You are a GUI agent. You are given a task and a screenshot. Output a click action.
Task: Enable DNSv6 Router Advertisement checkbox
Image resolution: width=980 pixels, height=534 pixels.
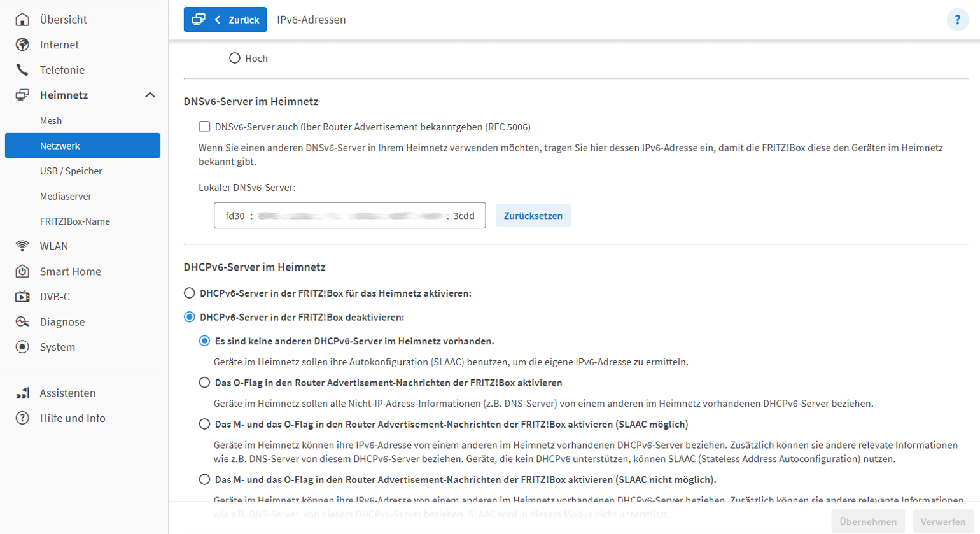[204, 127]
